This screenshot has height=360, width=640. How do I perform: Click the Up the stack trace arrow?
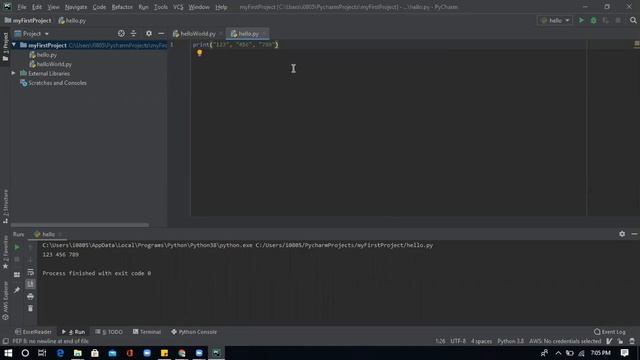click(x=30, y=247)
